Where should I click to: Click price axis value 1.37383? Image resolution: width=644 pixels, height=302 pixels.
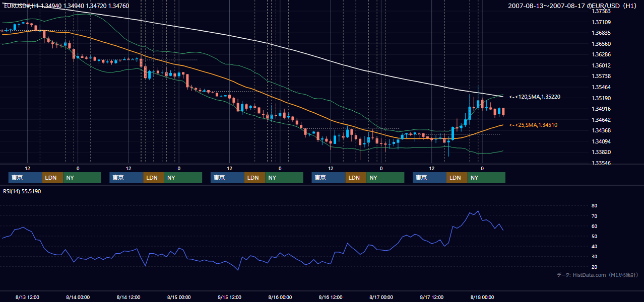601,11
